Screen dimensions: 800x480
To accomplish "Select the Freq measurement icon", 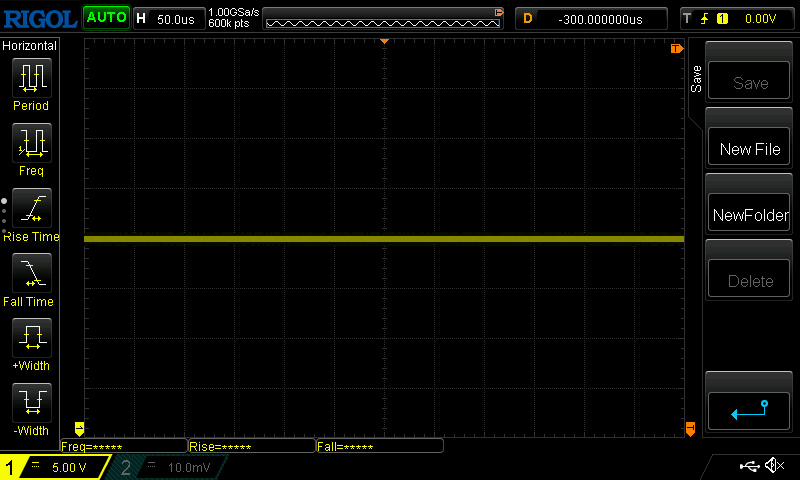I will tap(31, 143).
